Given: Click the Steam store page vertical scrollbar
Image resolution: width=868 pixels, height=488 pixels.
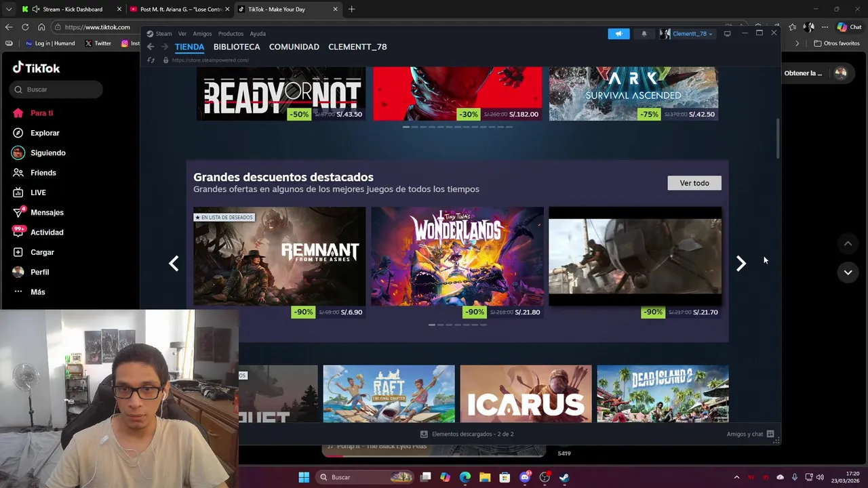Looking at the screenshot, I should coord(778,139).
